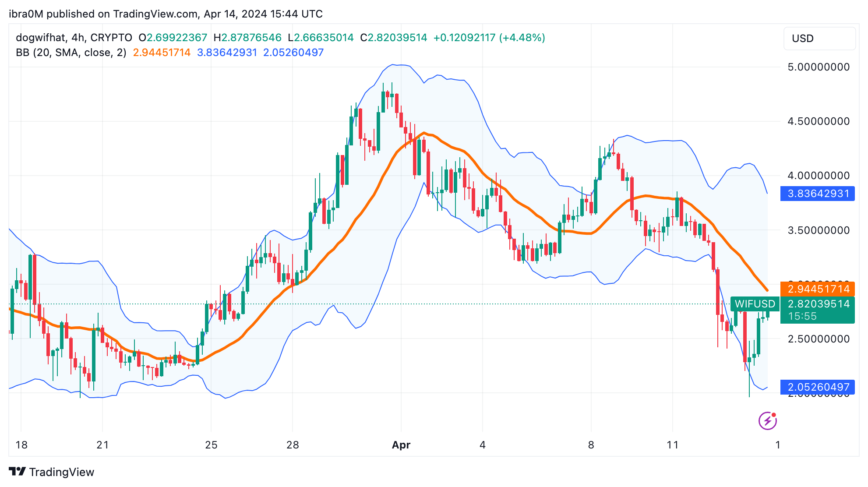Select the blue 3.83642931 upper-band axis label
This screenshot has width=868, height=487.
point(817,193)
